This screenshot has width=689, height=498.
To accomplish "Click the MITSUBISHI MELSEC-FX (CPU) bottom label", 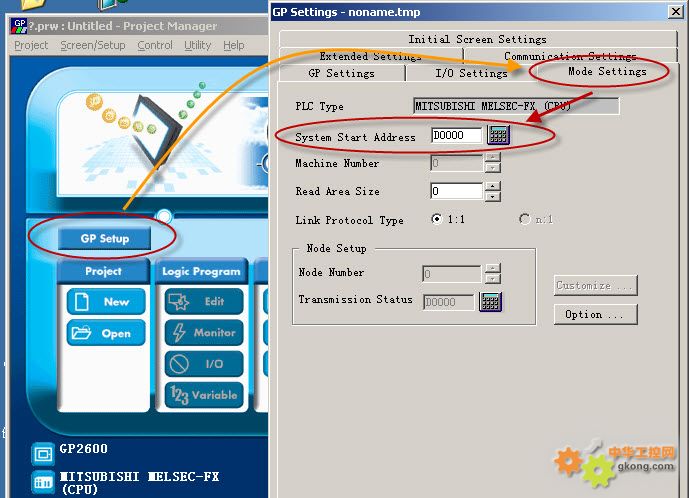I will point(139,482).
